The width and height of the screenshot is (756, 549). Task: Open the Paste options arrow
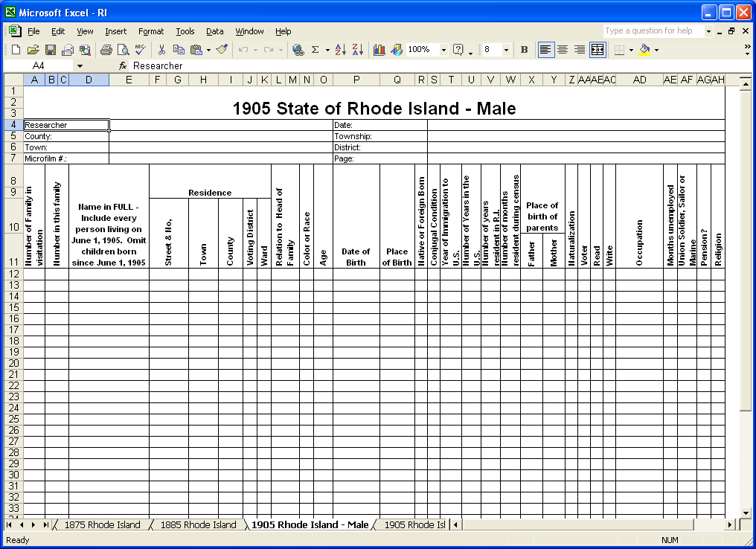tap(209, 50)
